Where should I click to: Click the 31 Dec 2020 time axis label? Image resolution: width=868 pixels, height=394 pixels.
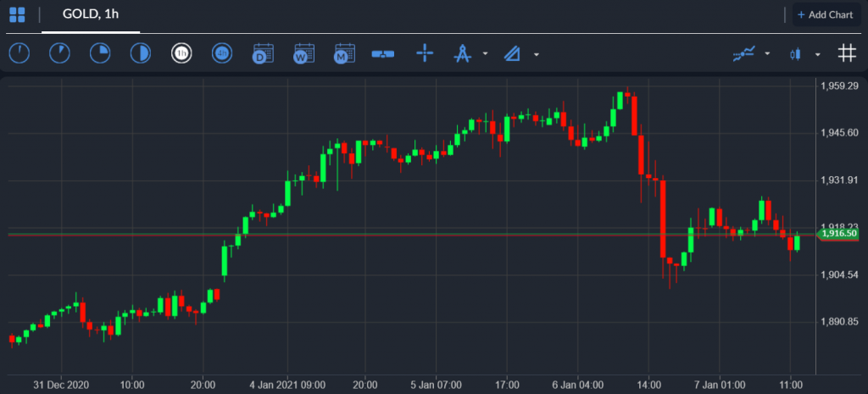click(x=61, y=384)
